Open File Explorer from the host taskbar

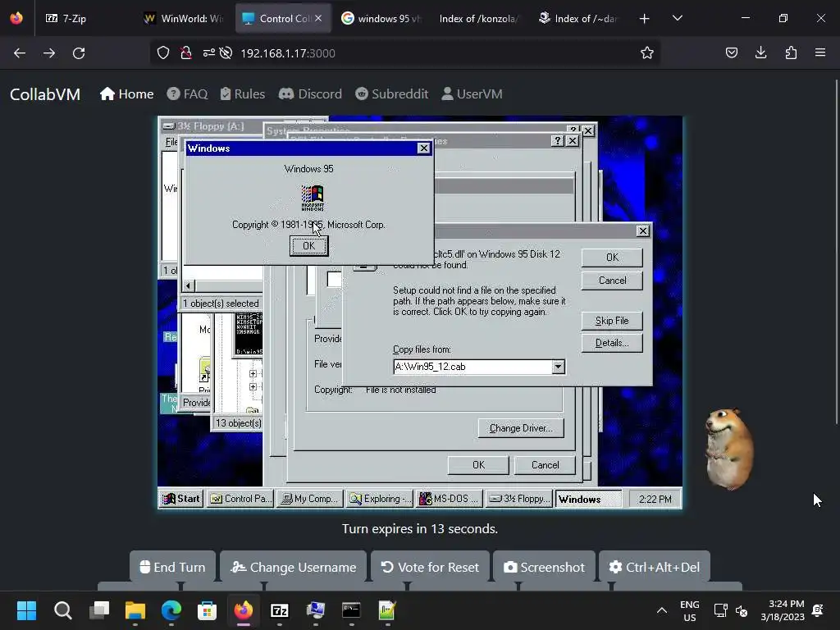135,610
